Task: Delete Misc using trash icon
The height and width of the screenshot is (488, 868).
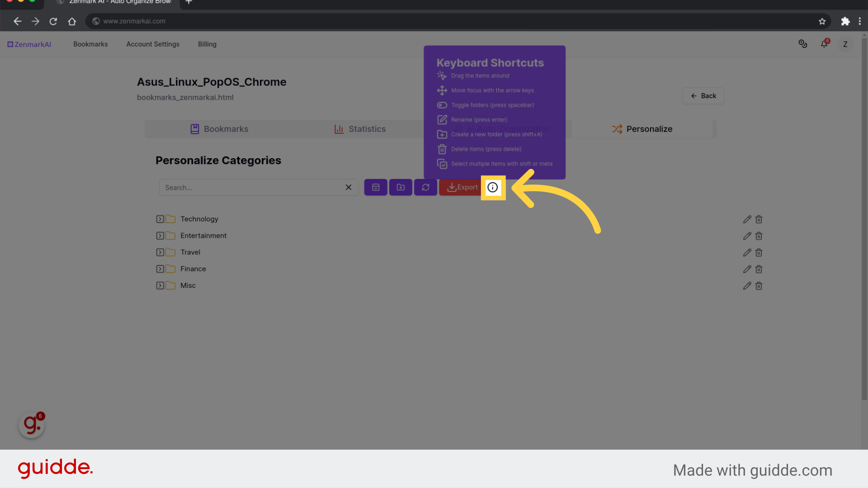Action: point(759,286)
